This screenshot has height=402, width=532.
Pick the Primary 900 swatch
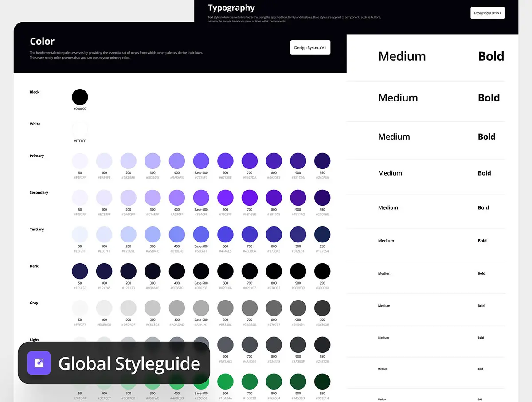coord(298,160)
